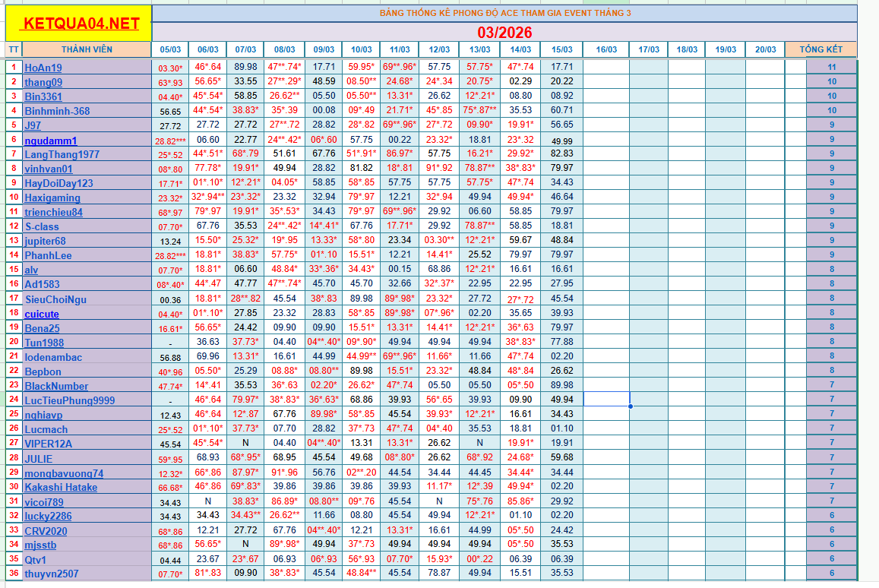879x588 pixels.
Task: Select the PhanhLee member cell
Action: 87,255
